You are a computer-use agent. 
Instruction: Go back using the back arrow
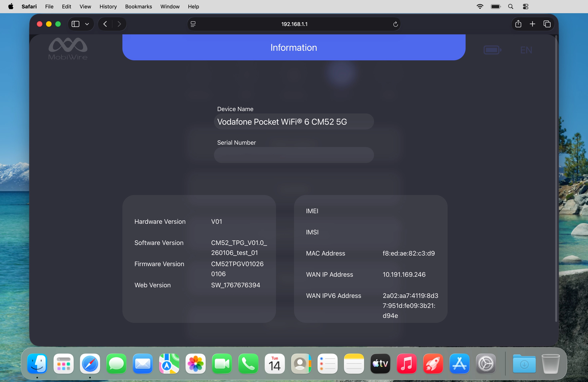point(105,24)
